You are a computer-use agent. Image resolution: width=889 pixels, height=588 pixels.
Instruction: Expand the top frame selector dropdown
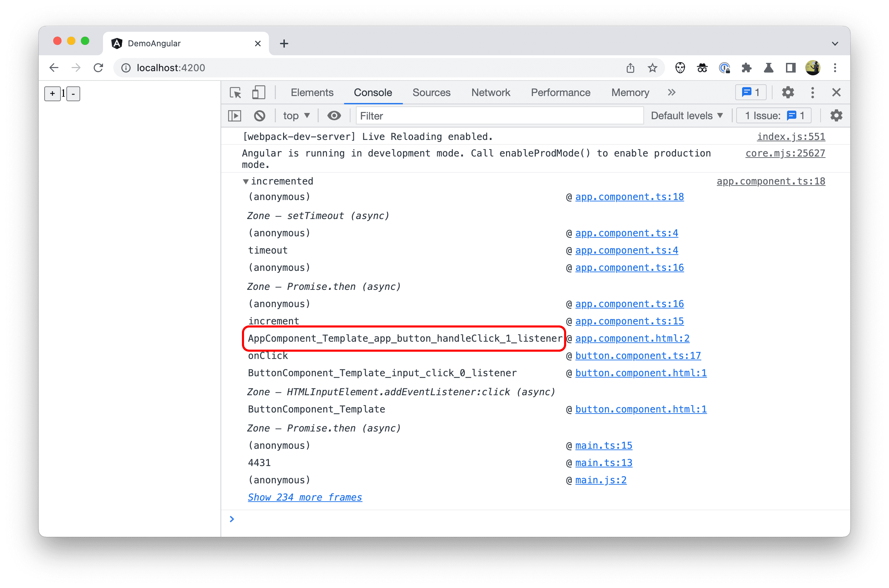[295, 116]
